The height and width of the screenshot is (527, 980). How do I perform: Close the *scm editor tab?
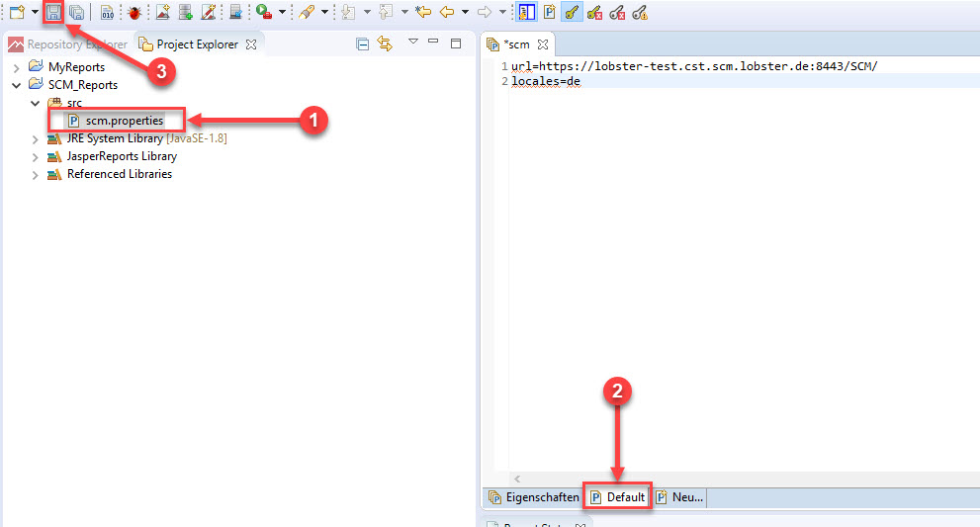click(x=542, y=44)
